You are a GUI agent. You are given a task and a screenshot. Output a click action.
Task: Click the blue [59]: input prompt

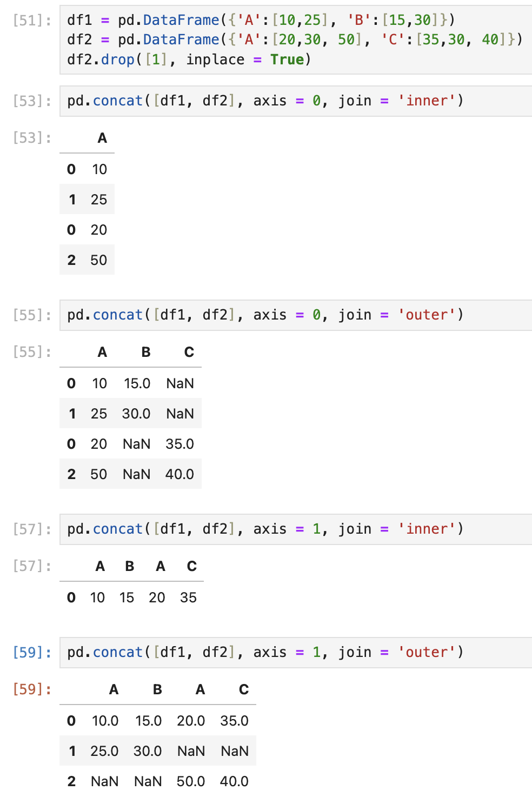[32, 653]
